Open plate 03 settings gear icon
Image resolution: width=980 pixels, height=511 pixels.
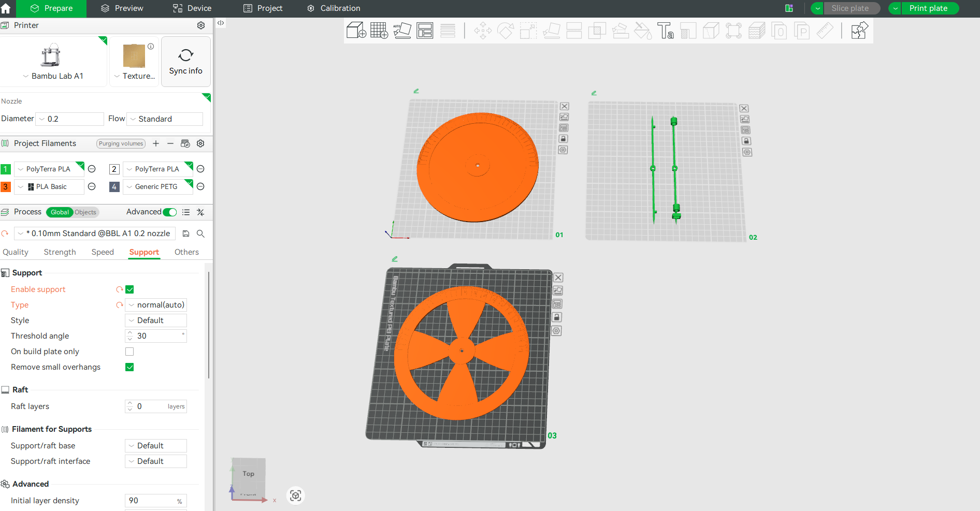(556, 331)
